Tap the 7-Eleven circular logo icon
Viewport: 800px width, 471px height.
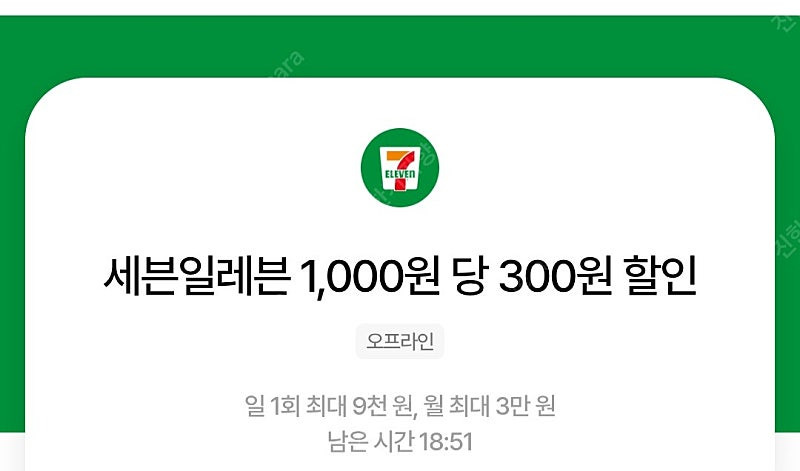click(399, 167)
